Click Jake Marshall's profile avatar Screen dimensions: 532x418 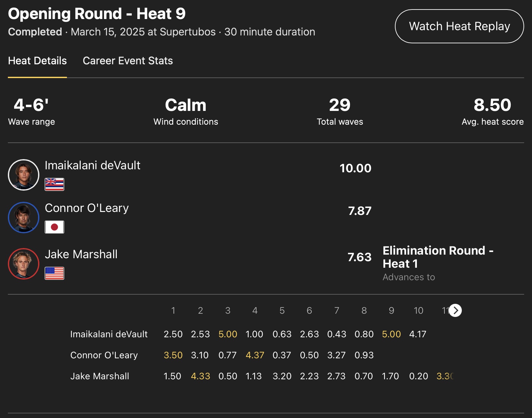(x=24, y=264)
